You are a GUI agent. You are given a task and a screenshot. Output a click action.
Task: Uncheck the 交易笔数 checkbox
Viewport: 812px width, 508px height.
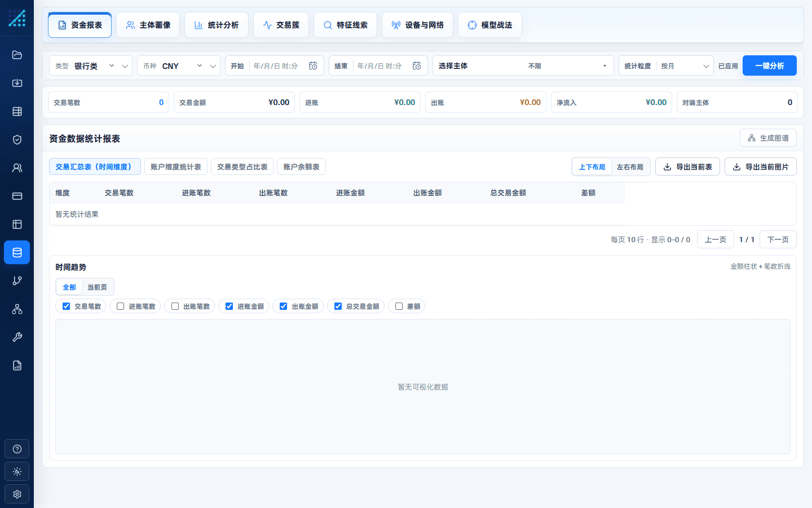pos(66,306)
